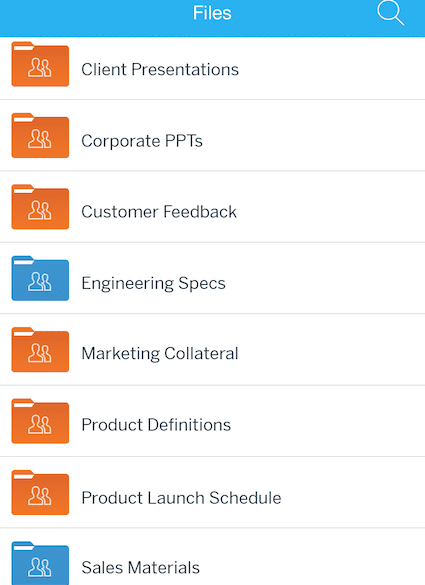Select the Engineering Specs text label

pos(153,284)
